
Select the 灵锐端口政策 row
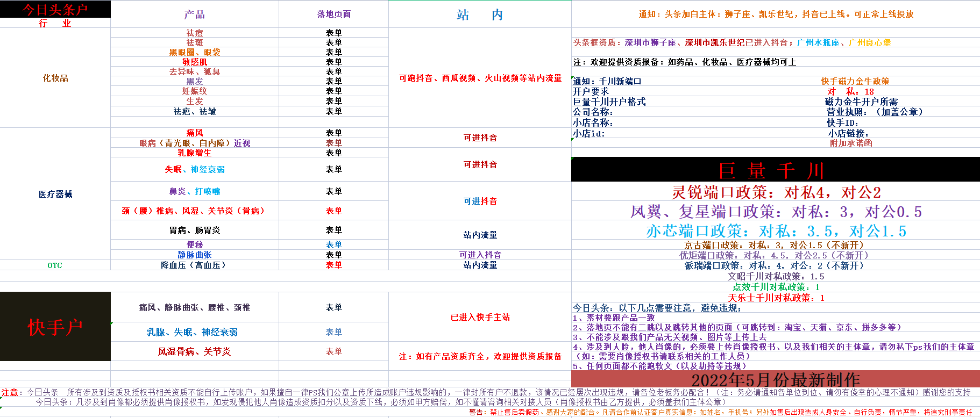(776, 192)
